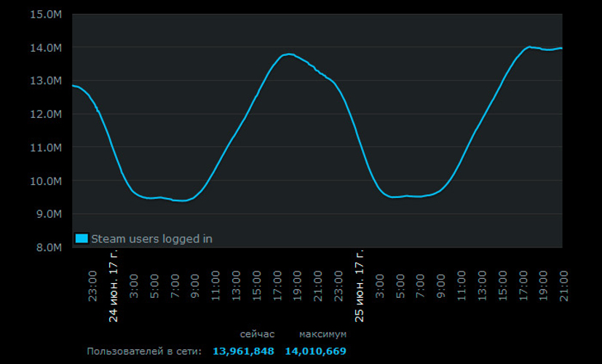Viewport: 602px width, 364px height.
Task: Click the maximum users value 14,010,669
Action: tap(315, 352)
